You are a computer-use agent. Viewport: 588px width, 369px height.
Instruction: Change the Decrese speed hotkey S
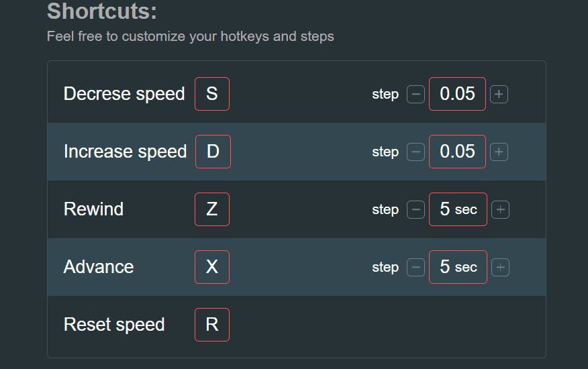tap(212, 94)
